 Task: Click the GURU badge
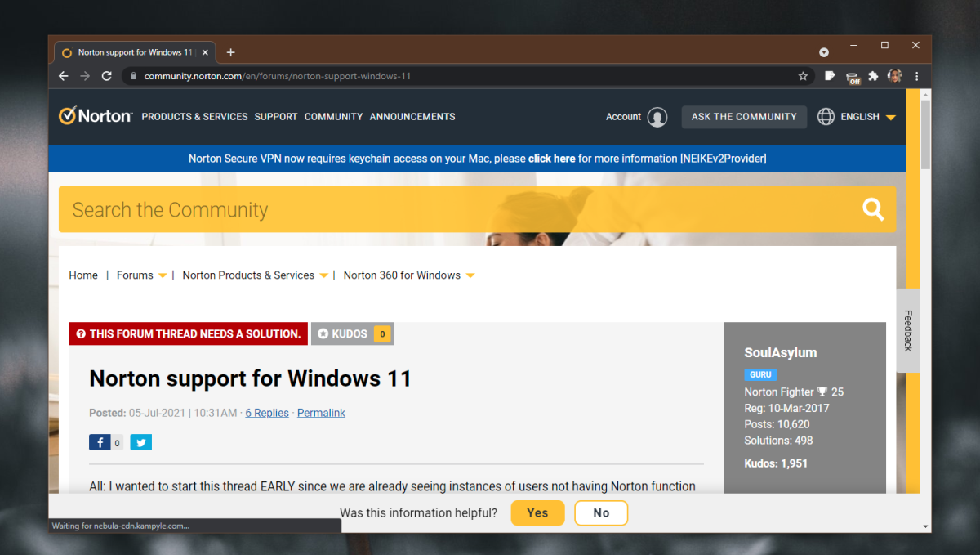pyautogui.click(x=760, y=374)
